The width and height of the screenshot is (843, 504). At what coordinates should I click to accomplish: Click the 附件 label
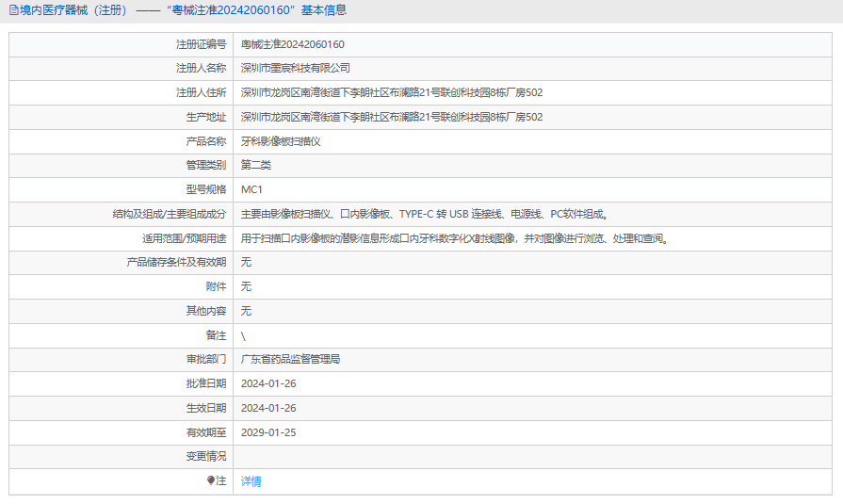click(x=216, y=286)
